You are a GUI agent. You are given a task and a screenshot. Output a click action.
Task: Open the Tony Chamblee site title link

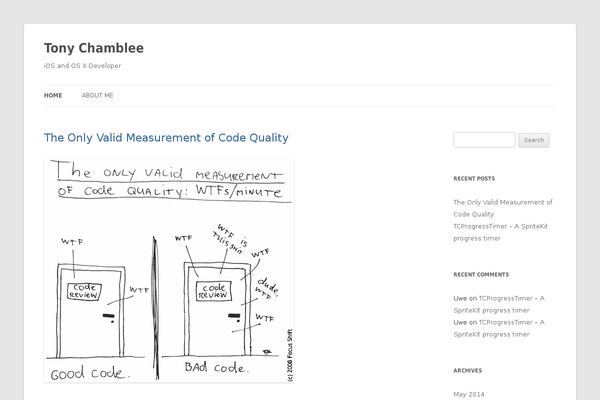[94, 48]
